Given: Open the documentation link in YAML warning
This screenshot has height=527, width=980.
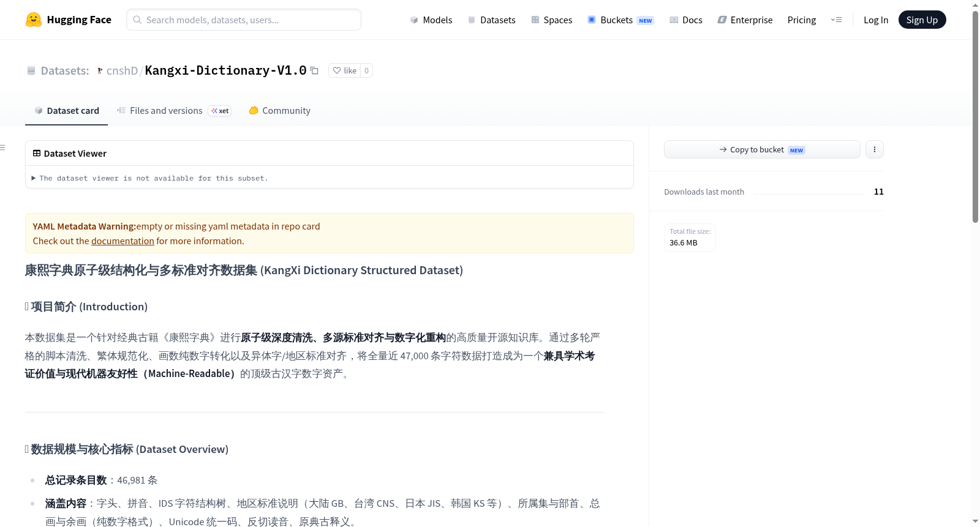Looking at the screenshot, I should point(123,241).
